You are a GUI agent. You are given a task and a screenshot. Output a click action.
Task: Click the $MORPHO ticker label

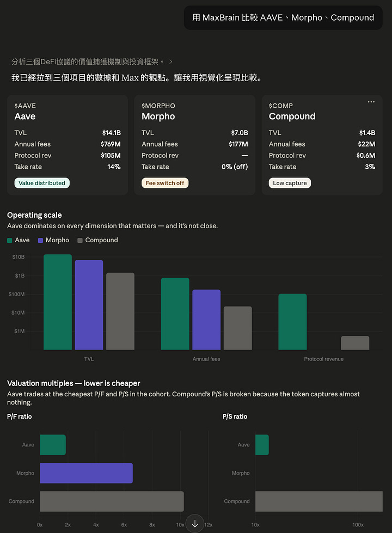tap(158, 106)
